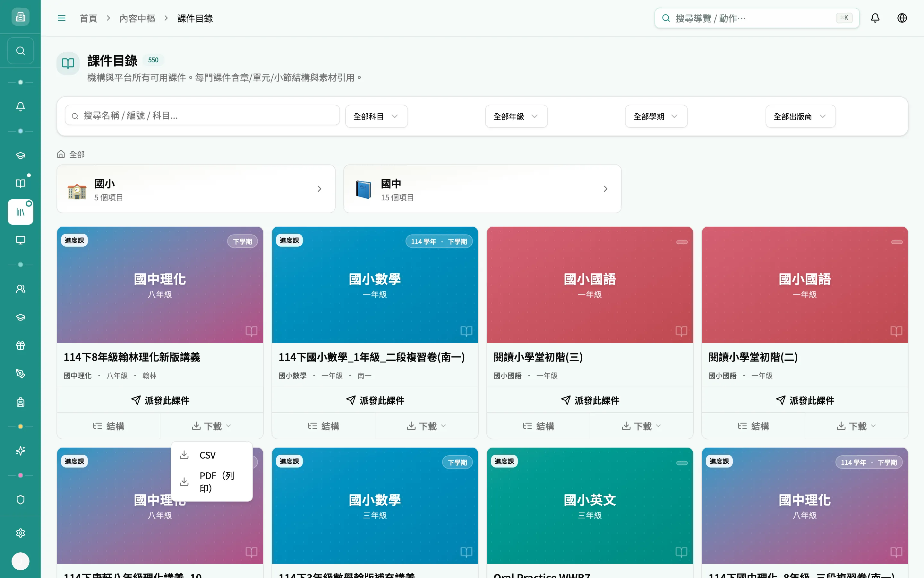This screenshot has width=924, height=578.
Task: Click book icon on 114下8年級翰林理化新版講義 cover
Action: [251, 331]
